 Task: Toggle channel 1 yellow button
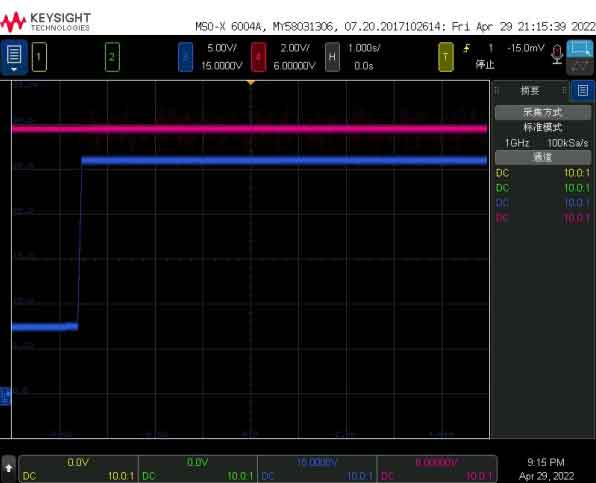39,57
